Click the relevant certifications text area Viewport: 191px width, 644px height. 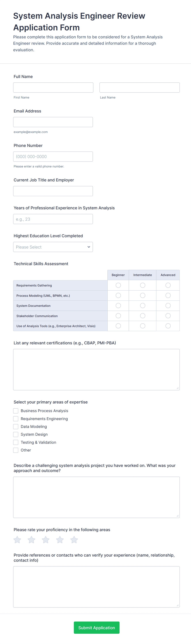coord(96,369)
